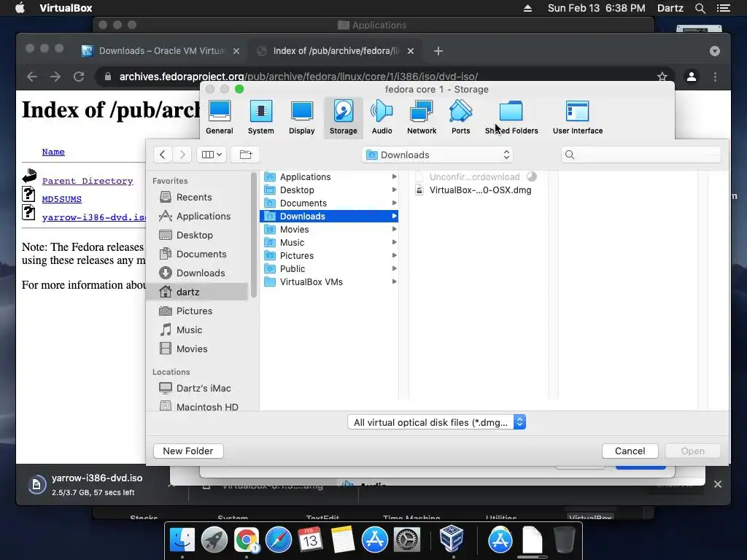
Task: Open the file type filter dropdown
Action: [x=437, y=422]
